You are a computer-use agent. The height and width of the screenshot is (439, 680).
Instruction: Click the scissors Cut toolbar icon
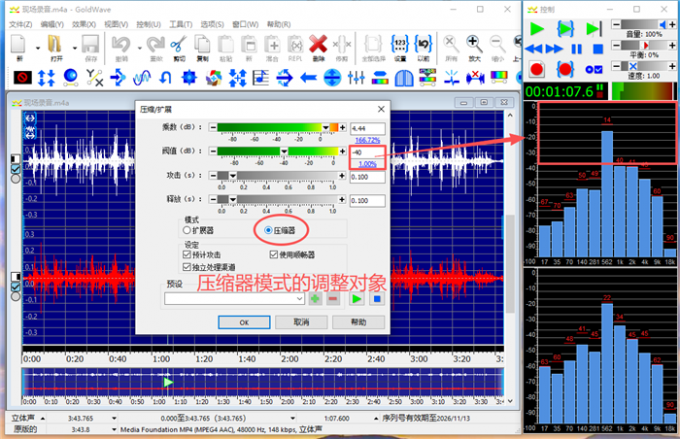pos(178,45)
